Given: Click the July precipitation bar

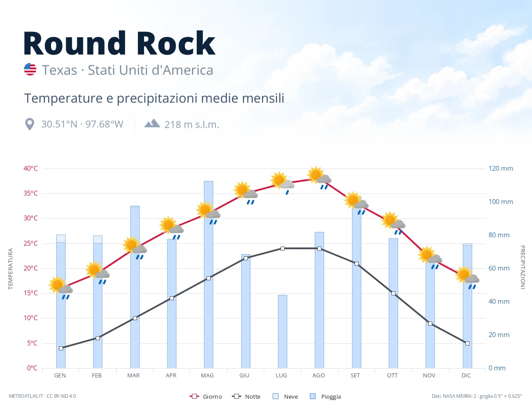Looking at the screenshot, I should click(282, 331).
